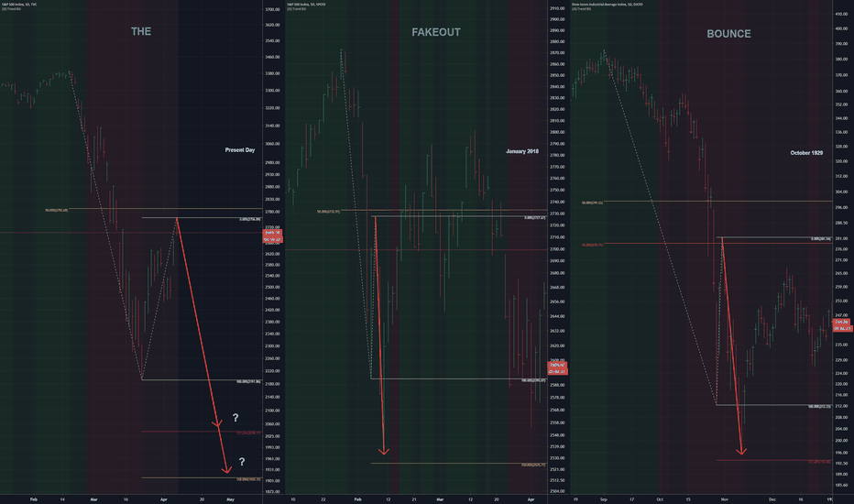Image resolution: width=854 pixels, height=504 pixels.
Task: Select the Trend BG indicator label on TVC chart
Action: click(x=11, y=9)
